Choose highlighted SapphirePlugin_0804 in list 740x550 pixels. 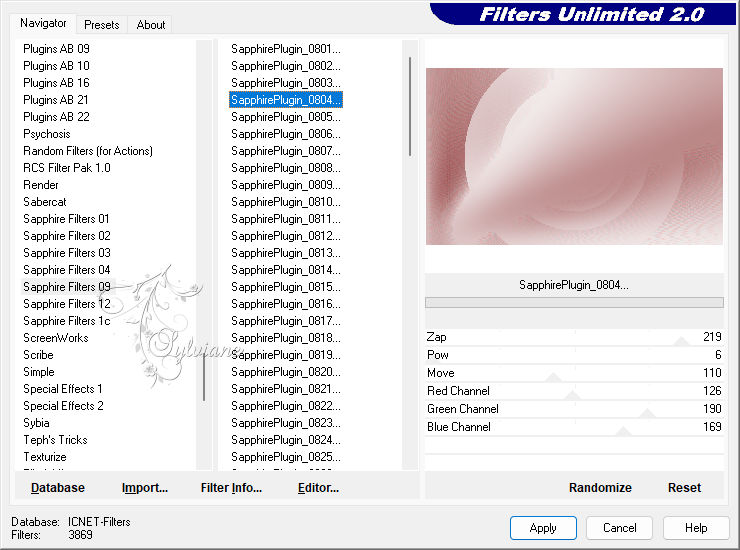(286, 100)
